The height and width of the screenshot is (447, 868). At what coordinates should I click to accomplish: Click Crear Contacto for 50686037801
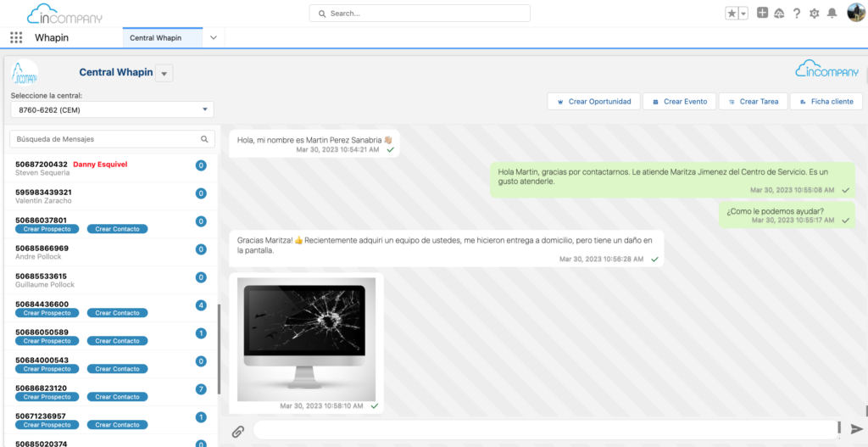[117, 229]
